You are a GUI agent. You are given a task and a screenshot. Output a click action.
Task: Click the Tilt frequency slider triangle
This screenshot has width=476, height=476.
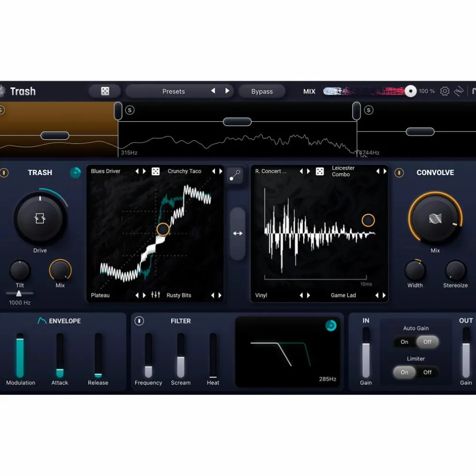tap(19, 293)
